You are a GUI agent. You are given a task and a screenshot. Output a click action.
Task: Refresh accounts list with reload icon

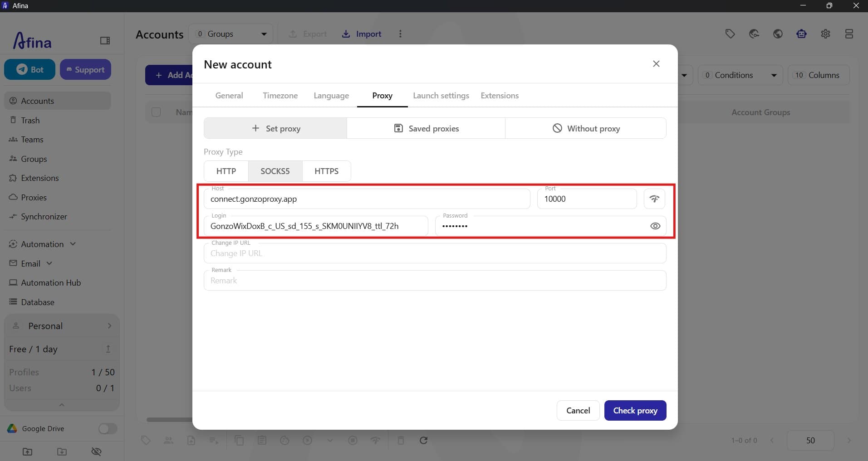pyautogui.click(x=423, y=440)
